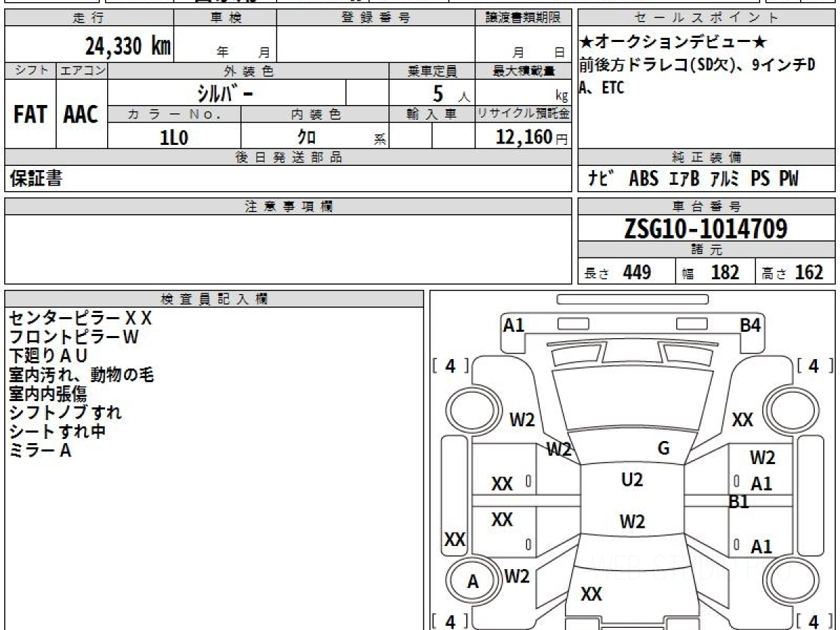Viewport: 840px width, 630px height.
Task: Click the U2 dent mark on the roof
Action: pyautogui.click(x=631, y=479)
